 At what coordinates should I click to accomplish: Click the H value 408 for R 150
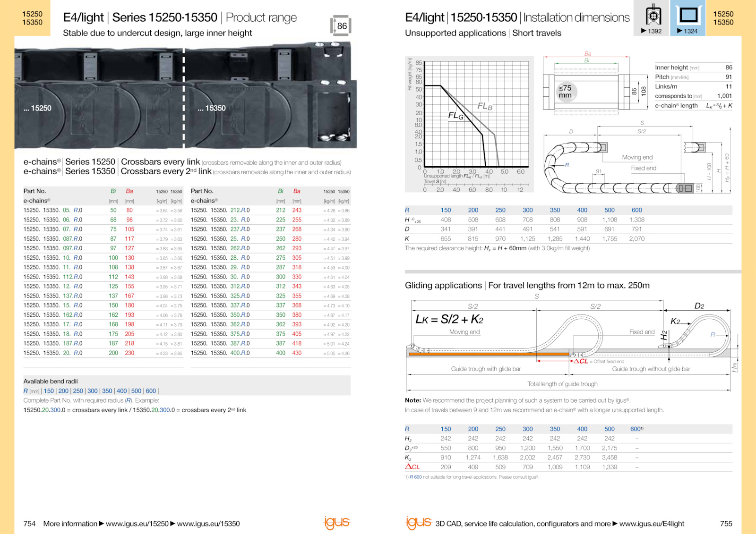point(446,220)
